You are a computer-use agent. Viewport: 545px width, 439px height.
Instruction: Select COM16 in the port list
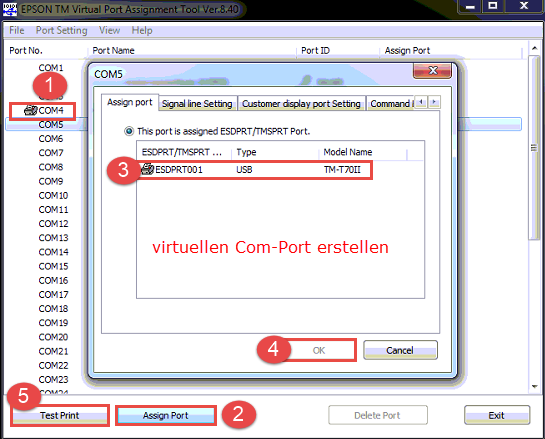pos(53,281)
